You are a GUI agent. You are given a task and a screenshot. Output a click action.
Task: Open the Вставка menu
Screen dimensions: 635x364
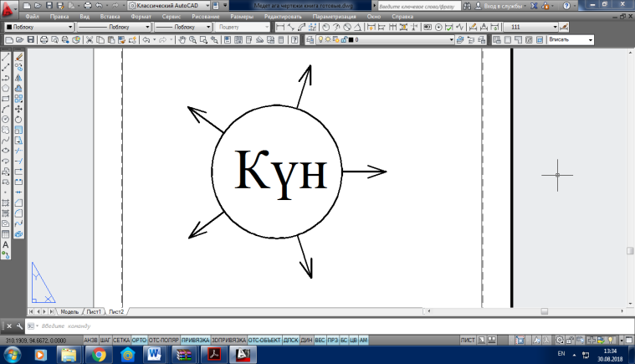pos(110,17)
